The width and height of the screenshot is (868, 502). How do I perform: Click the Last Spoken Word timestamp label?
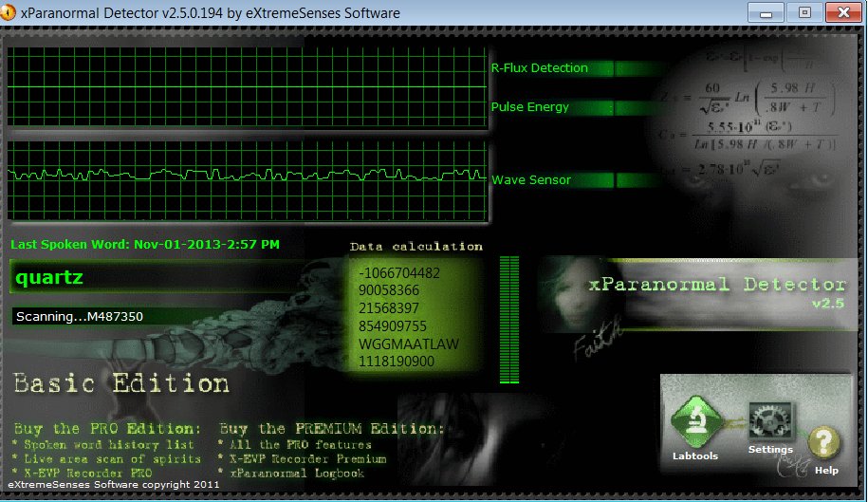145,244
